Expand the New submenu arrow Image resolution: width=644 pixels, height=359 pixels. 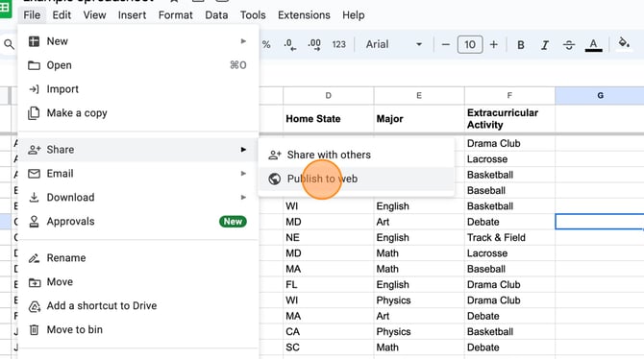coord(243,41)
